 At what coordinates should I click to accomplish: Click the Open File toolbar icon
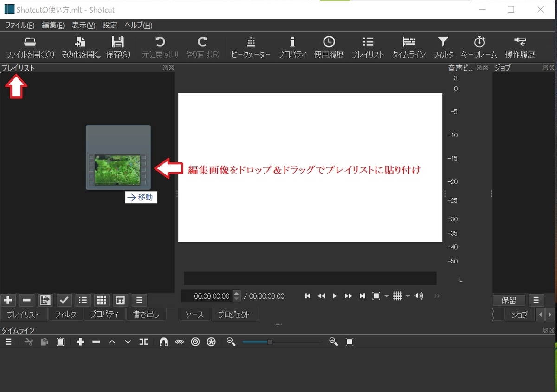30,42
